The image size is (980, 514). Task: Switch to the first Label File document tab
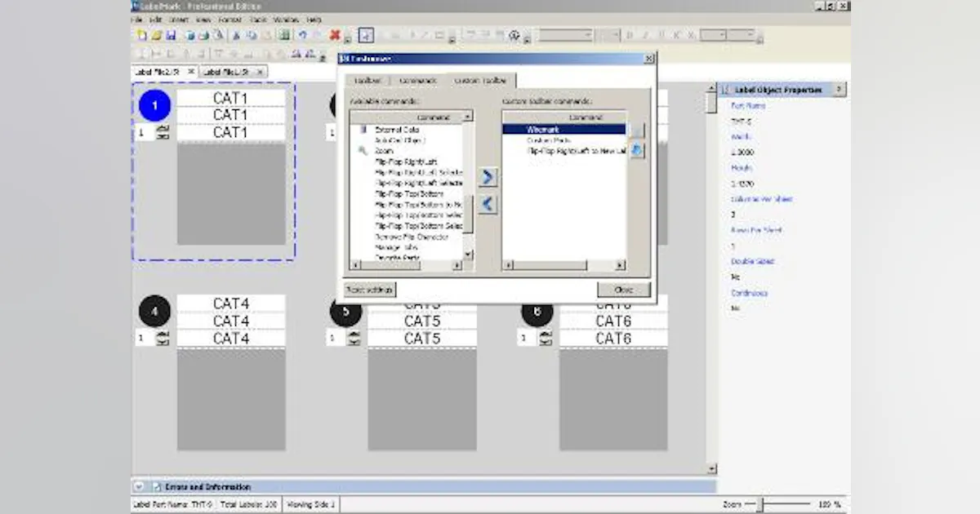[158, 72]
